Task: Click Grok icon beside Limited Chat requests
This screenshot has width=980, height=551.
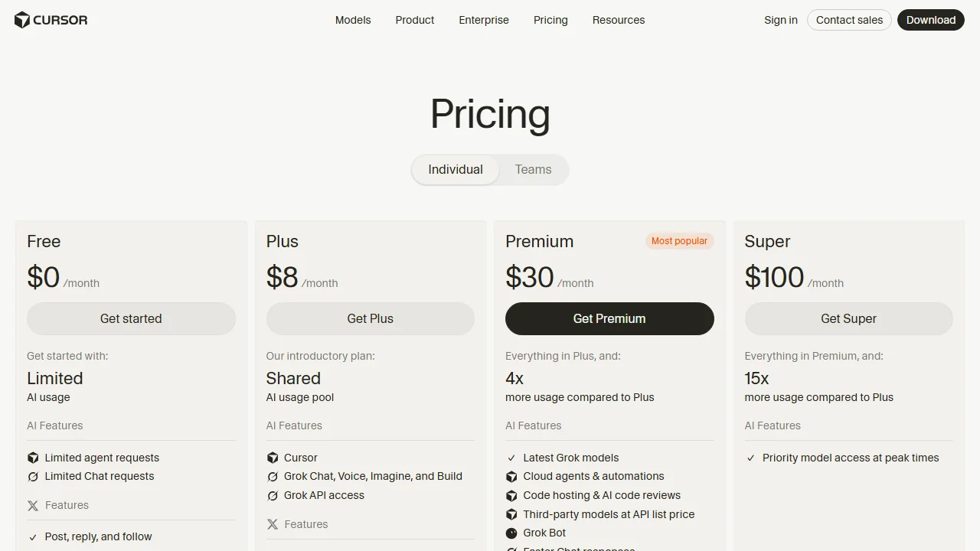Action: [x=33, y=476]
